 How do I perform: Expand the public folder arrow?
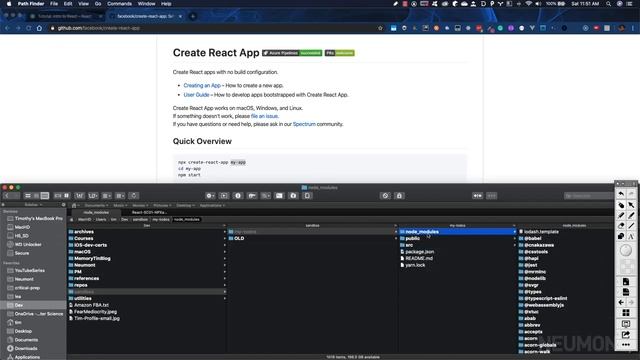tap(514, 238)
